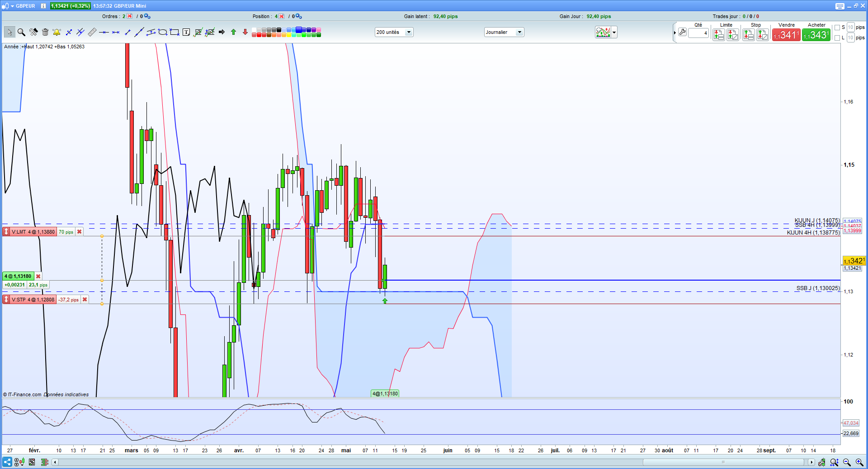The width and height of the screenshot is (868, 469).
Task: Open the 200 unités dropdown
Action: click(x=394, y=32)
